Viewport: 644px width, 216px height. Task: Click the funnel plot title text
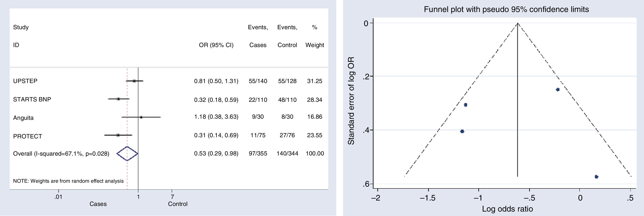click(x=506, y=9)
